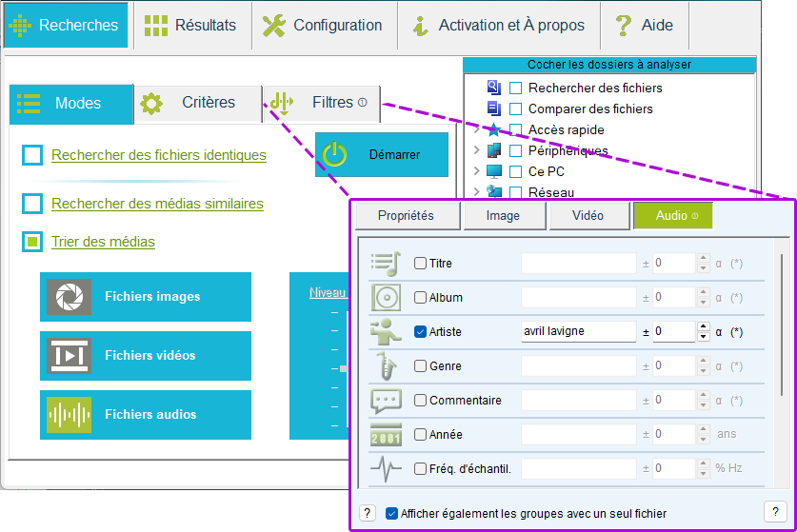The width and height of the screenshot is (797, 532).
Task: Open the Vidéo filter tab
Action: click(x=589, y=216)
